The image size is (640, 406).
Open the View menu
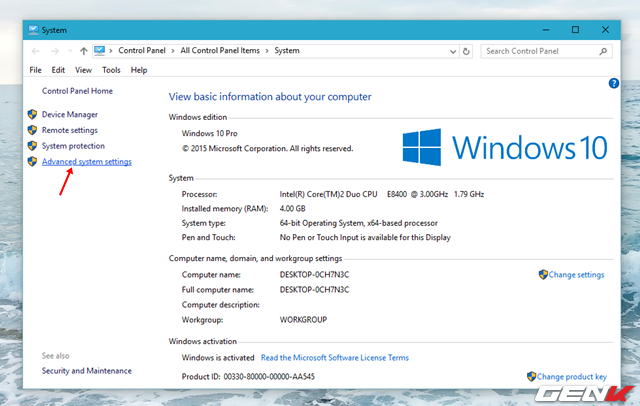[84, 70]
